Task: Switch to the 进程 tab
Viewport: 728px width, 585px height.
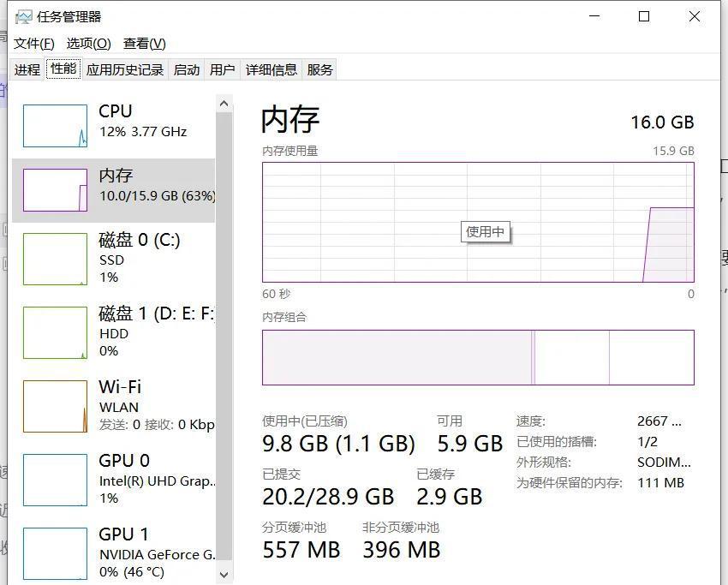Action: tap(27, 69)
